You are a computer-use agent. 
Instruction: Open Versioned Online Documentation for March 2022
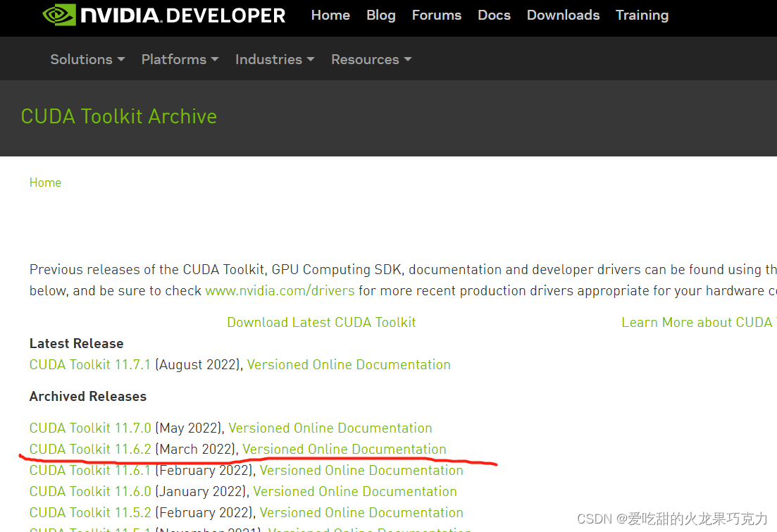344,449
